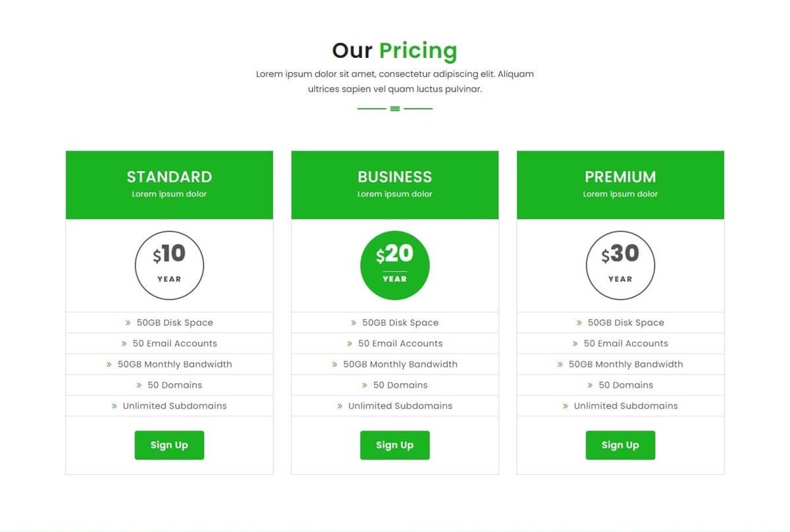The image size is (790, 532).
Task: Click the chevron icon beside Premium's 50 Domains
Action: (x=590, y=385)
